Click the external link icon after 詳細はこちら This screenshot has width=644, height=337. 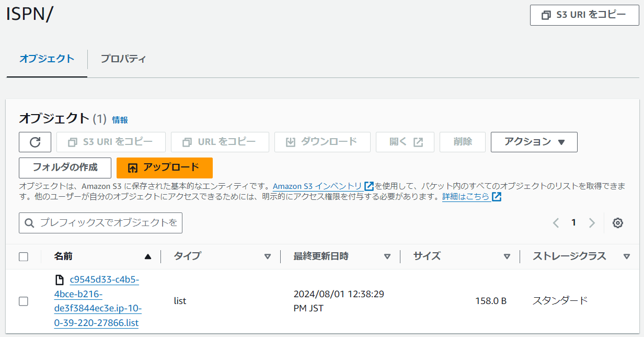497,197
